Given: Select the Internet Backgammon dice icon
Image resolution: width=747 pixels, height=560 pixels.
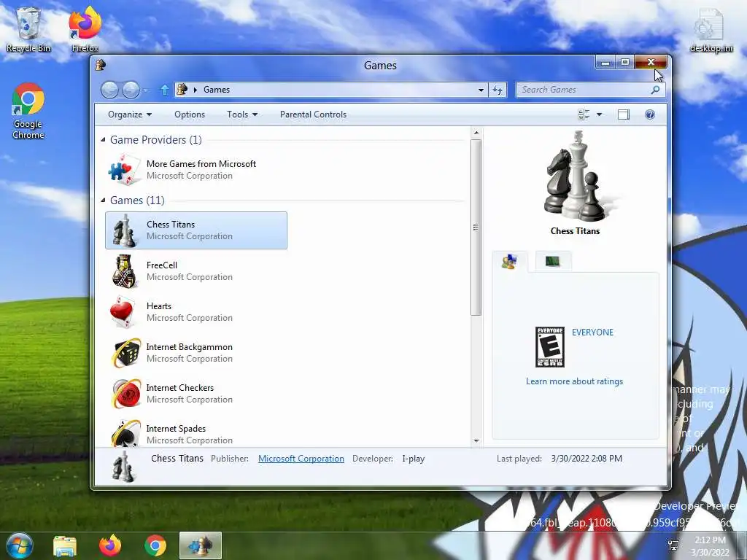Looking at the screenshot, I should 125,353.
